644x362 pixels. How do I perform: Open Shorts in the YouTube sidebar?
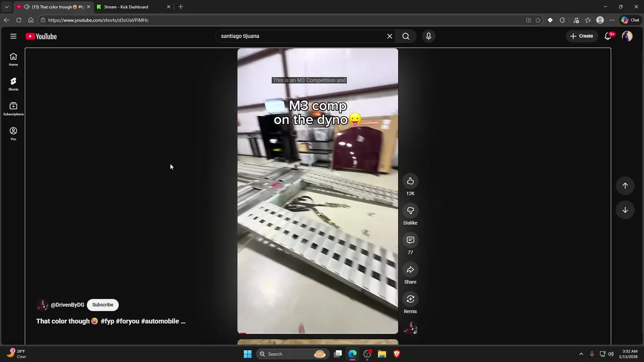pos(14,84)
